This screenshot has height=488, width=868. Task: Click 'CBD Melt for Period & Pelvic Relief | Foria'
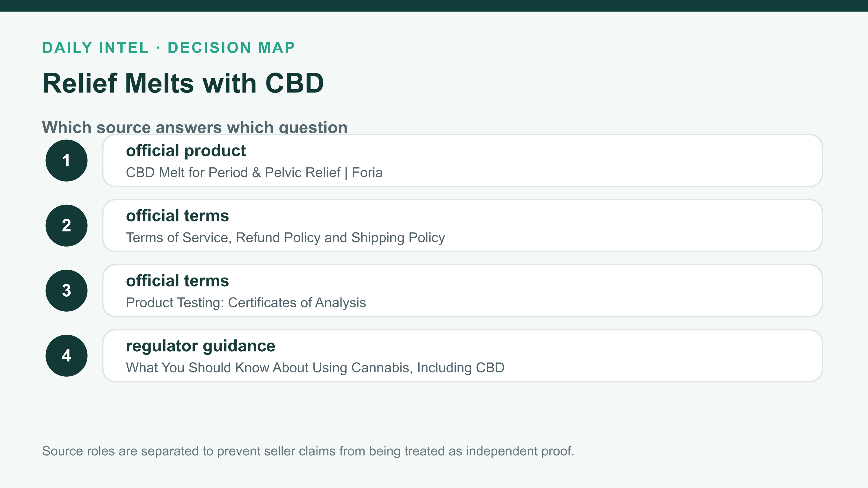click(x=254, y=173)
